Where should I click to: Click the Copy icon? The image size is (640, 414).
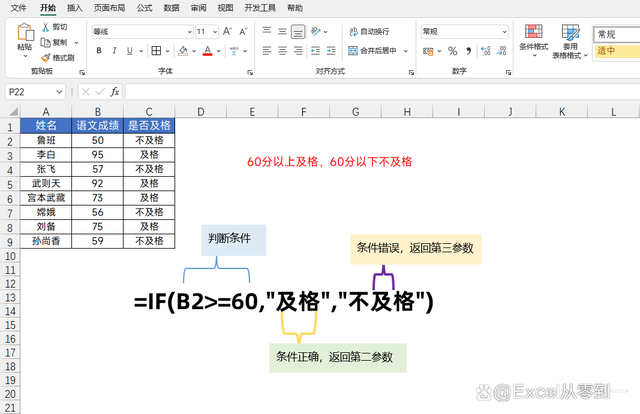pyautogui.click(x=45, y=42)
